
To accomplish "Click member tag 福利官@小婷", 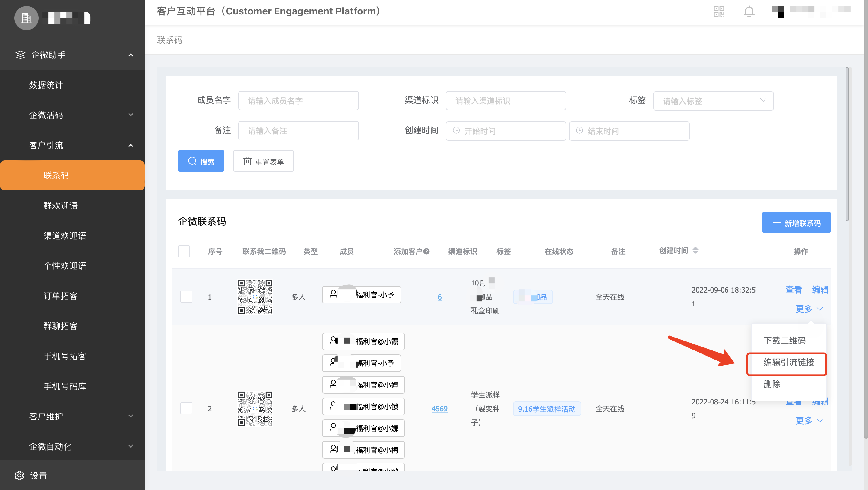I will 363,385.
